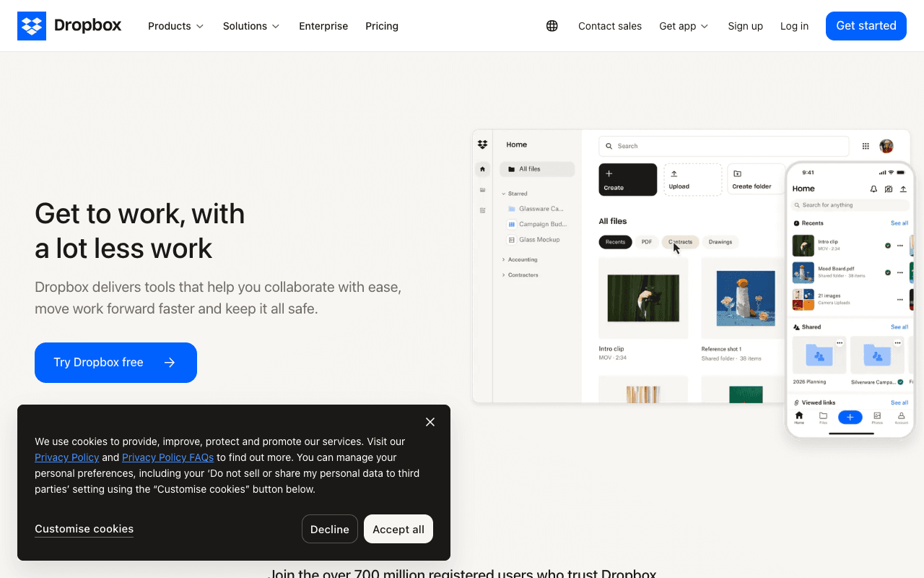
Task: Open the notification bell in the mobile Home screen
Action: click(873, 189)
